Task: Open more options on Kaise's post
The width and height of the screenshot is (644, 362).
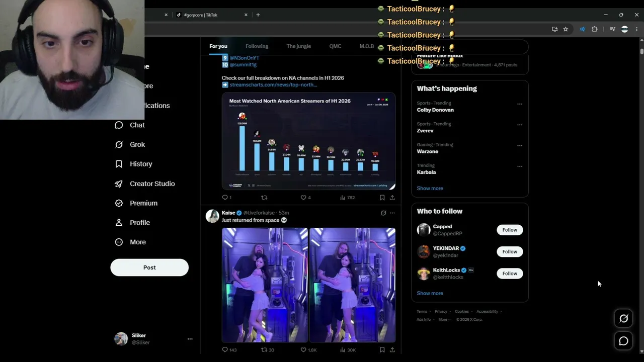Action: (x=392, y=213)
